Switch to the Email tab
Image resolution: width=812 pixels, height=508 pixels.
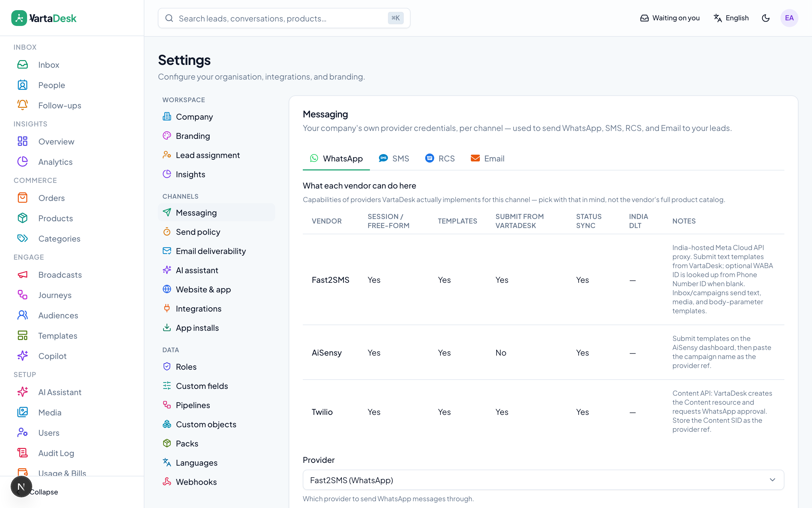point(487,158)
